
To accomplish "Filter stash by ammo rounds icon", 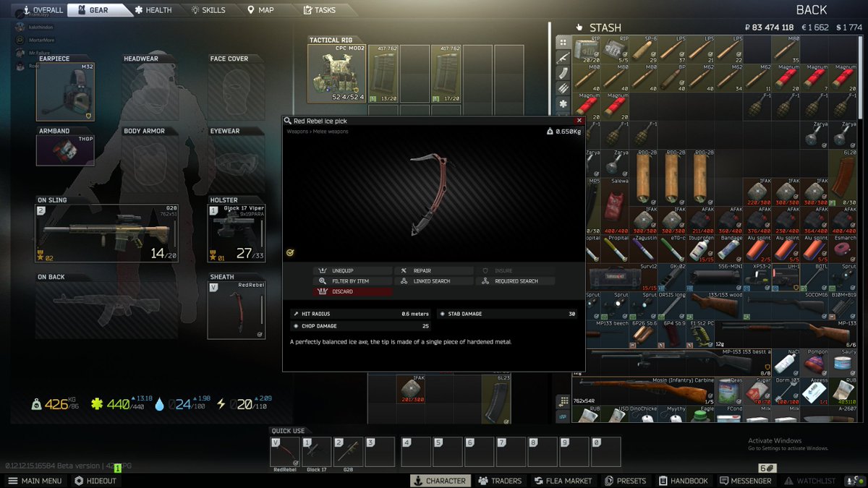I will (x=563, y=88).
